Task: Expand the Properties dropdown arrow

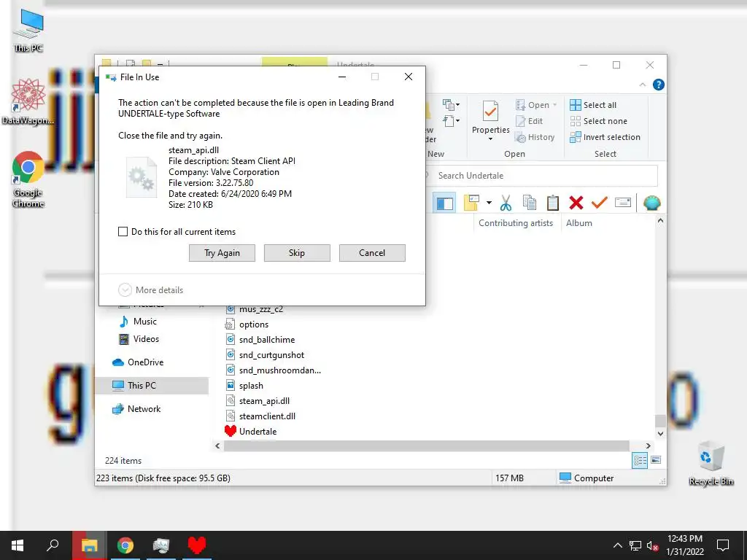Action: [x=490, y=139]
